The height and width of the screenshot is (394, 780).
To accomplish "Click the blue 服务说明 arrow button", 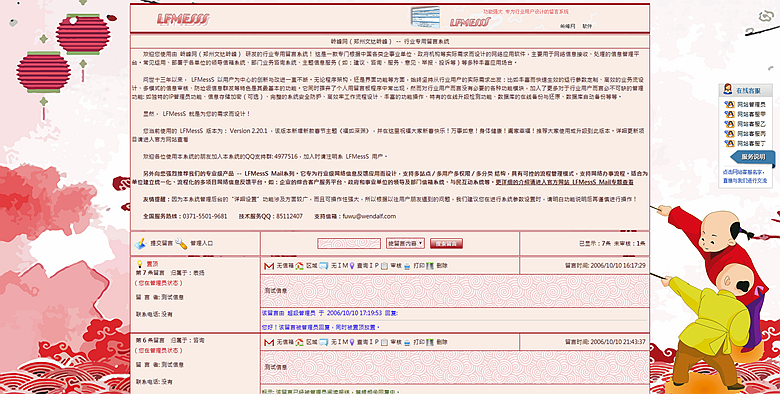I will (x=753, y=157).
